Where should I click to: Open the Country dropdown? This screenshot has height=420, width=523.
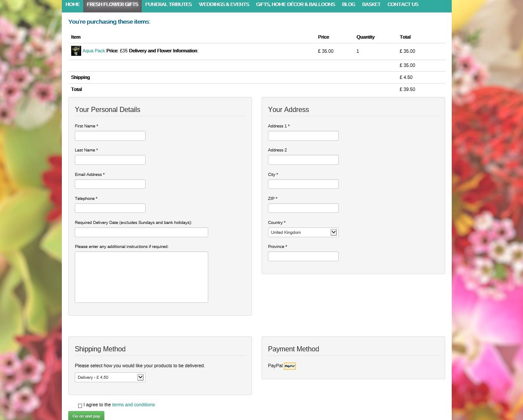click(303, 233)
